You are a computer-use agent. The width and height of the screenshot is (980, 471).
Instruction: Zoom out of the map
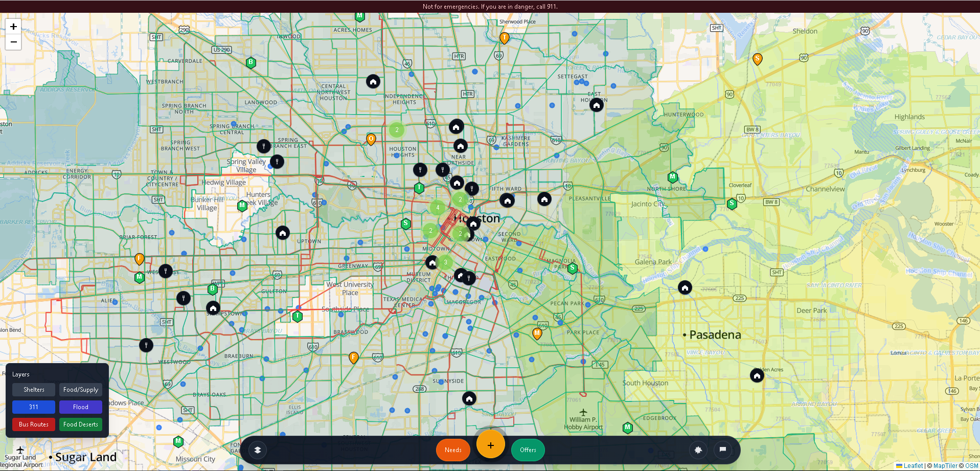pos(13,42)
